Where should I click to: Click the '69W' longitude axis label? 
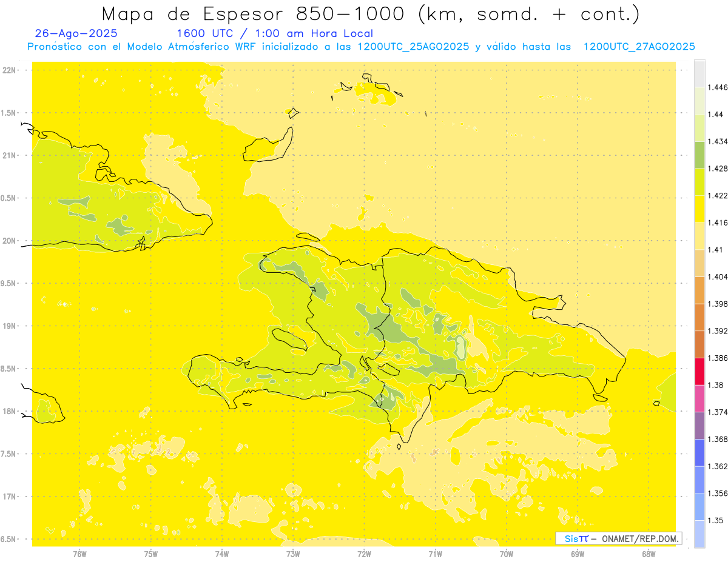pos(578,554)
